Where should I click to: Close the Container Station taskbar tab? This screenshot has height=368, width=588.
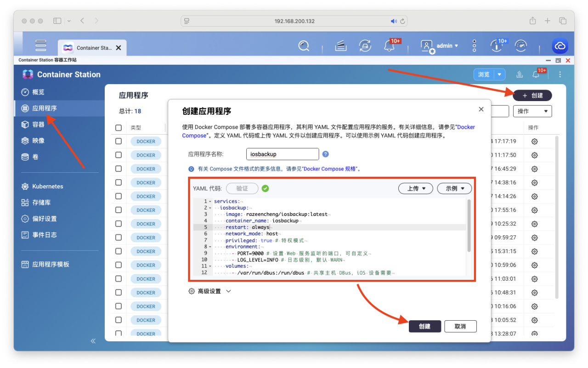coord(119,48)
